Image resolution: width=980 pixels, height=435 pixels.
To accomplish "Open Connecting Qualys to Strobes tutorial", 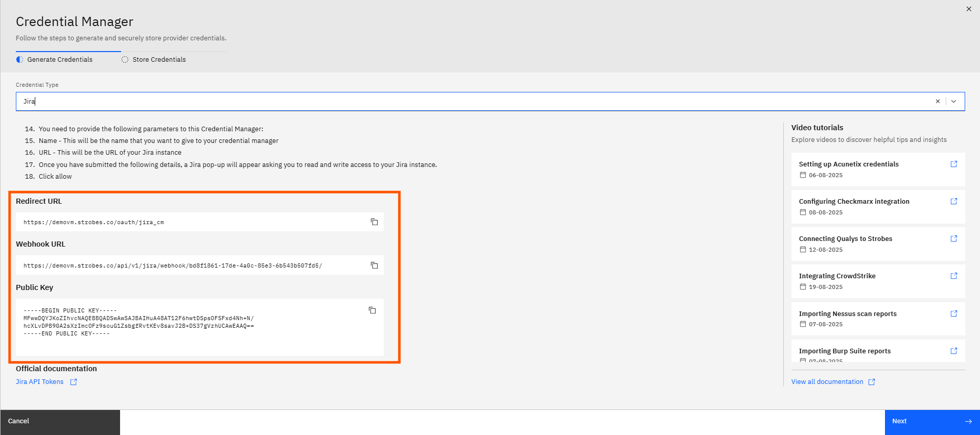I will pos(878,244).
